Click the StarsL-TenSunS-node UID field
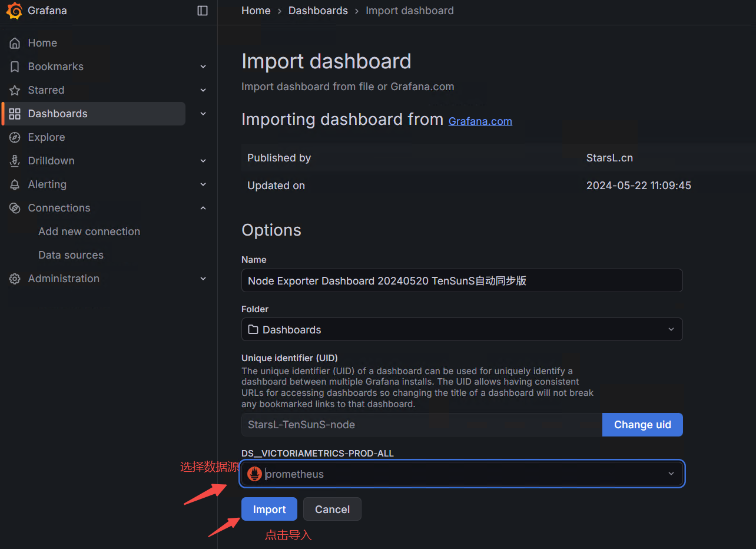 click(422, 425)
